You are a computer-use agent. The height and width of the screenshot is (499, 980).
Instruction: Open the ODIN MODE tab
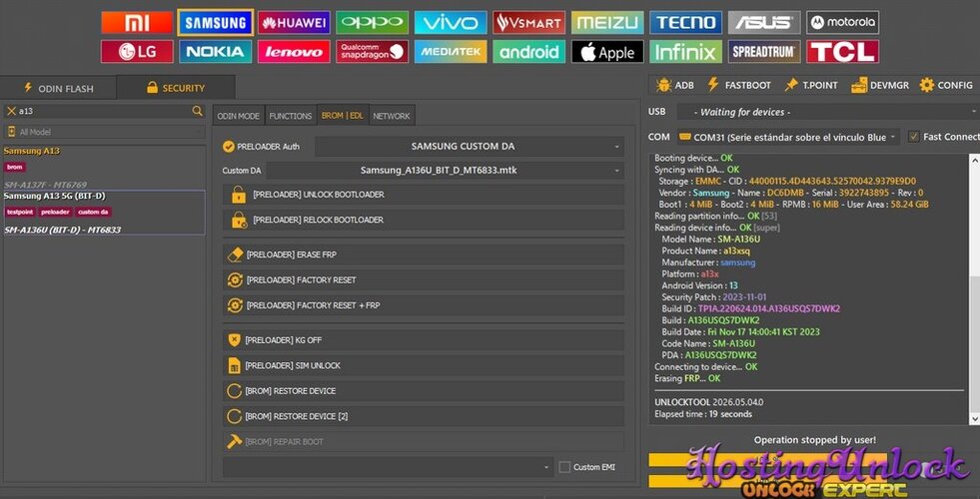(x=238, y=116)
